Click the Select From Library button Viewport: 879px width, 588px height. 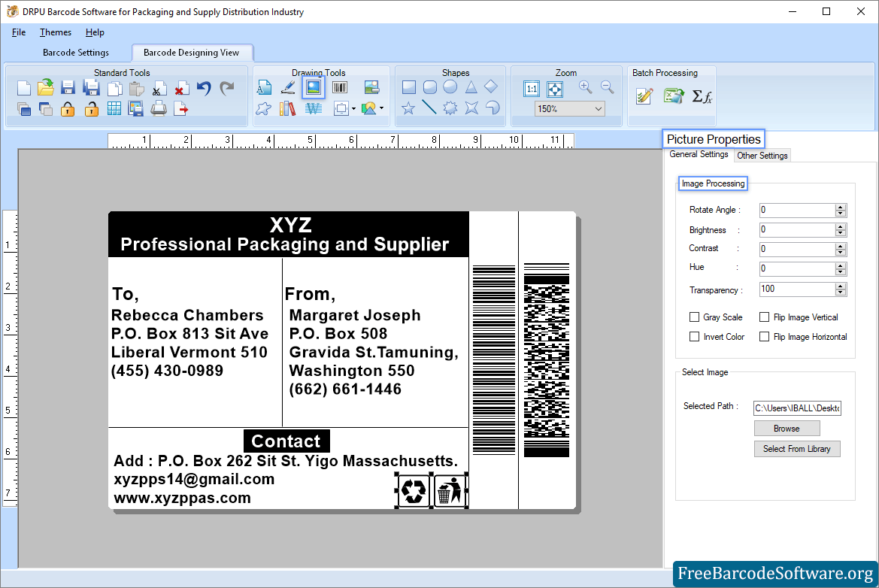click(x=796, y=449)
